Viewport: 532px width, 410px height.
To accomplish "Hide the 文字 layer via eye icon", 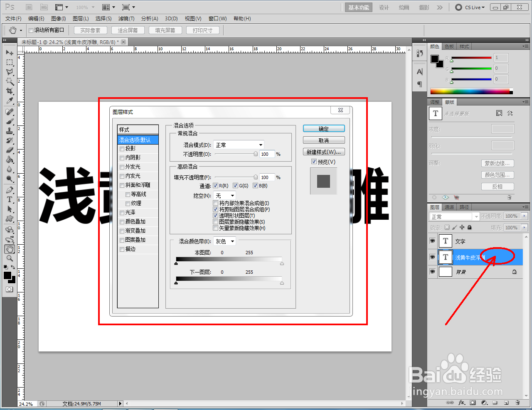I will [x=432, y=241].
